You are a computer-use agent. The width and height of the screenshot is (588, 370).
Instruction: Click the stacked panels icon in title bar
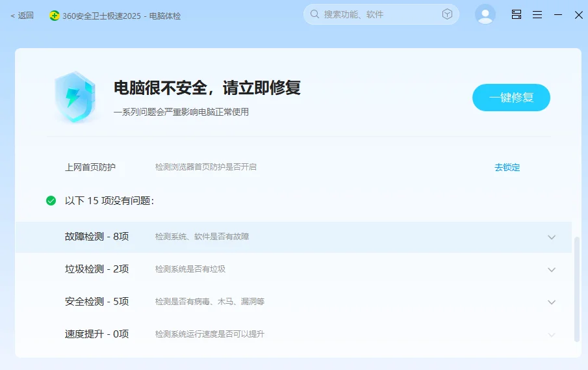[x=517, y=14]
